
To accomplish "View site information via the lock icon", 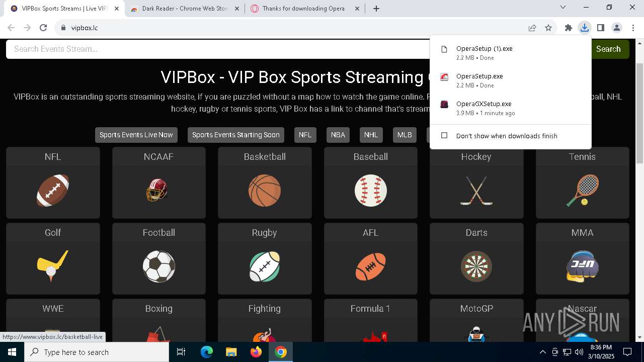I will pos(63,28).
